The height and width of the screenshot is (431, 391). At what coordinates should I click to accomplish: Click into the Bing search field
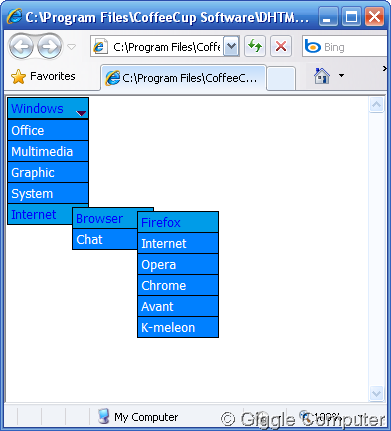pos(353,47)
